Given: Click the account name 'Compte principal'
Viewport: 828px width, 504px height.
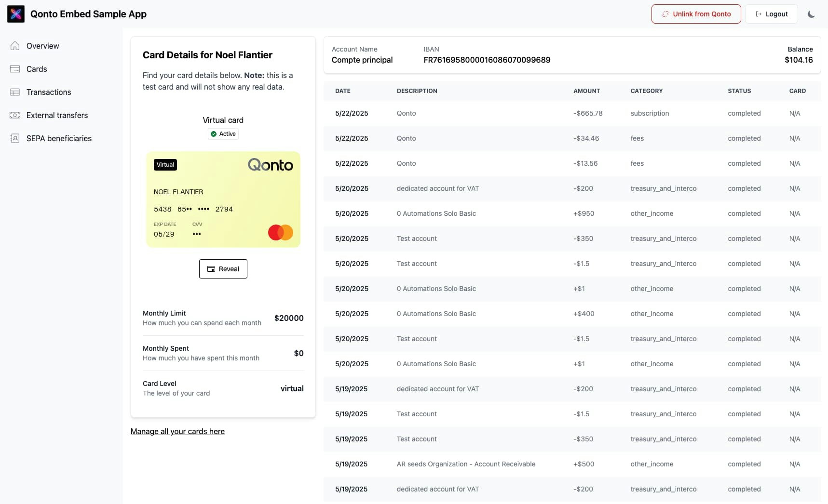Looking at the screenshot, I should 362,60.
